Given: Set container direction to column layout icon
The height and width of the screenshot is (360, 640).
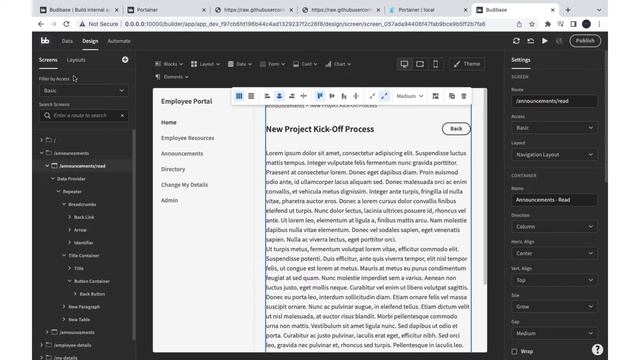Looking at the screenshot, I should coord(251,96).
